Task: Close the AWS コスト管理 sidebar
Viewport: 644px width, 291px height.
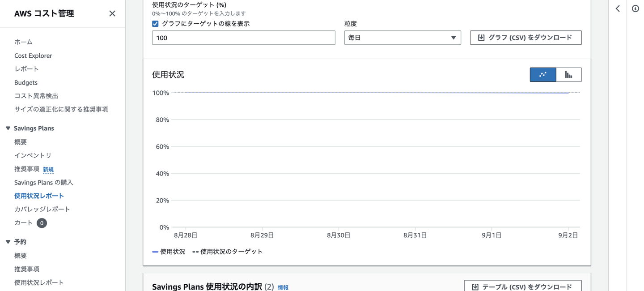Action: (x=112, y=13)
